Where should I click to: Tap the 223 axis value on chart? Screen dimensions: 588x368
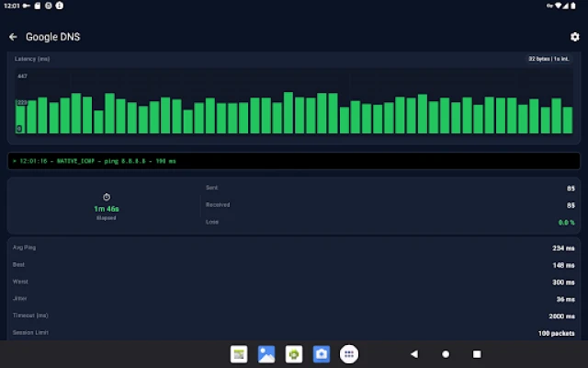coord(21,102)
